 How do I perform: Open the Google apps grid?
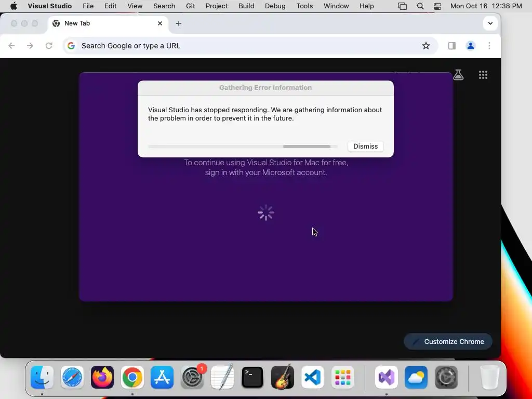pyautogui.click(x=483, y=75)
